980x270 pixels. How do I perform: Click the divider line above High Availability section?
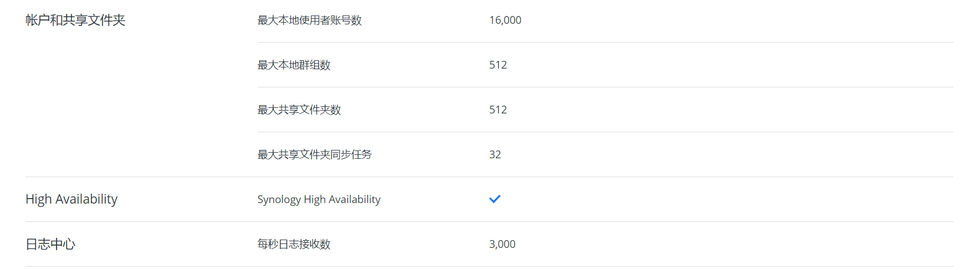[x=489, y=177]
